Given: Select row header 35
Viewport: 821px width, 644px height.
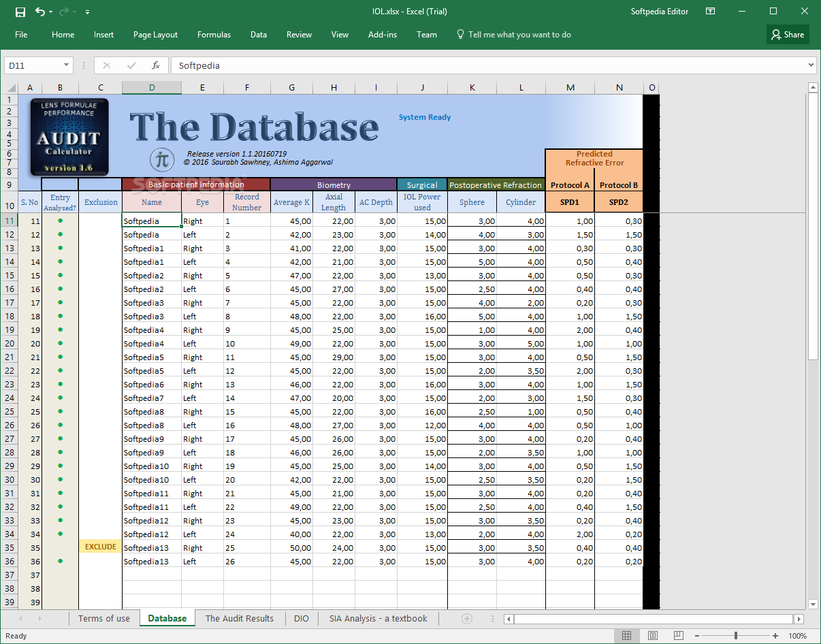Looking at the screenshot, I should 10,547.
